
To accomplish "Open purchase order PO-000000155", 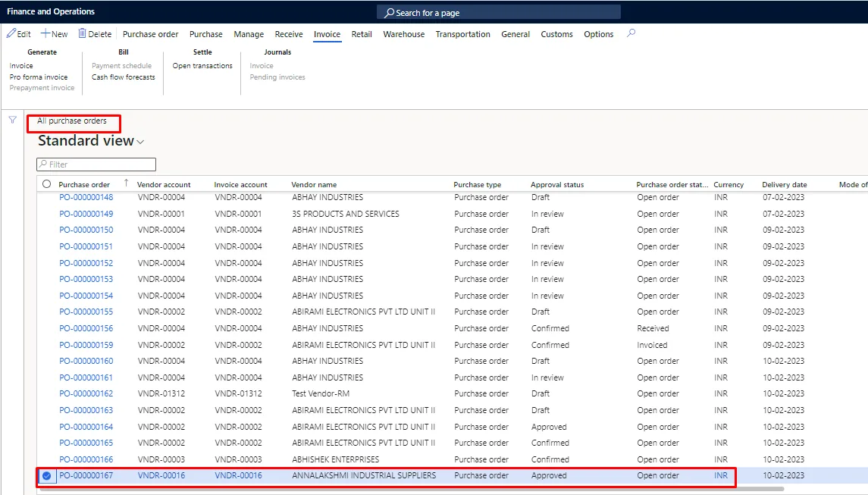I will 86,312.
